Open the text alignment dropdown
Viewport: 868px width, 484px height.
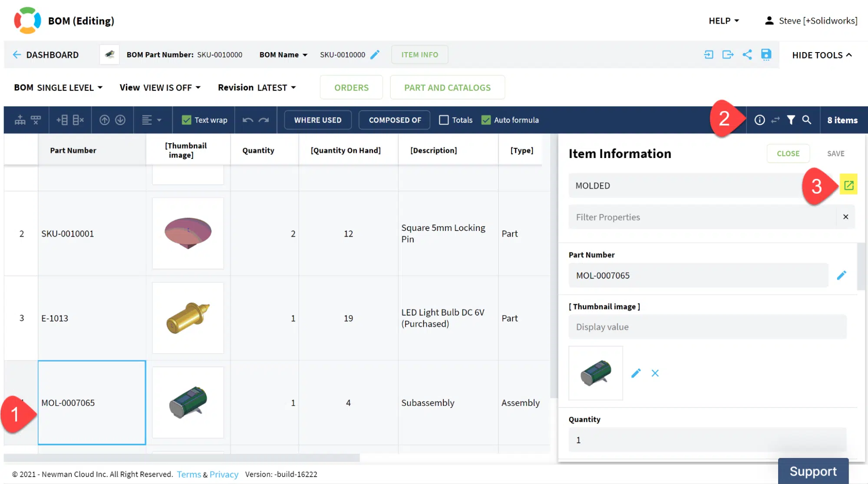(x=152, y=120)
